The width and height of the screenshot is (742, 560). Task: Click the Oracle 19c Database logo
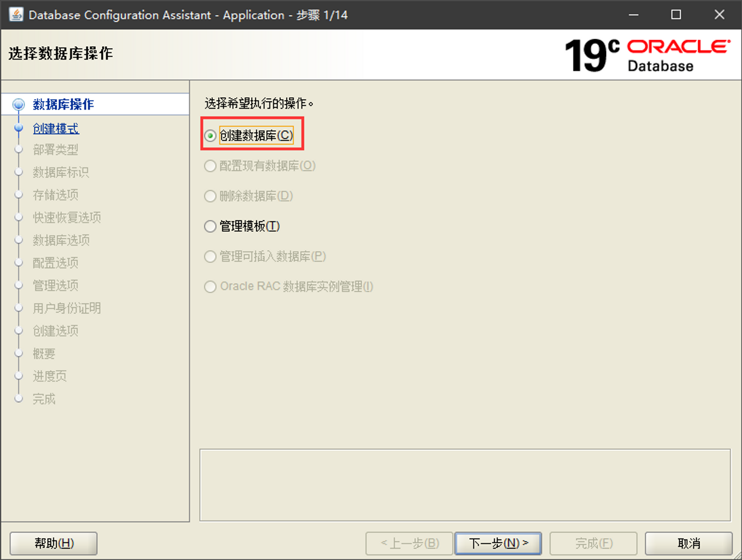pyautogui.click(x=647, y=56)
